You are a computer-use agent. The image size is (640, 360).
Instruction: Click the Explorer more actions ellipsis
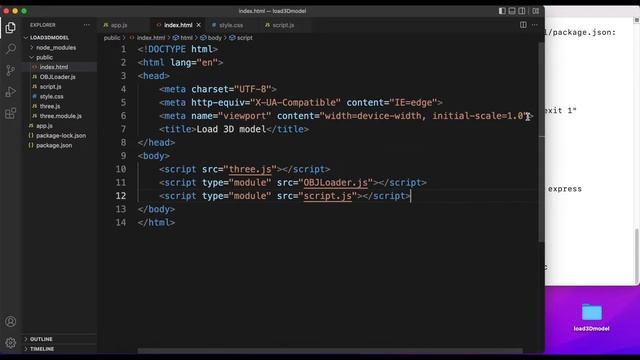(x=87, y=25)
